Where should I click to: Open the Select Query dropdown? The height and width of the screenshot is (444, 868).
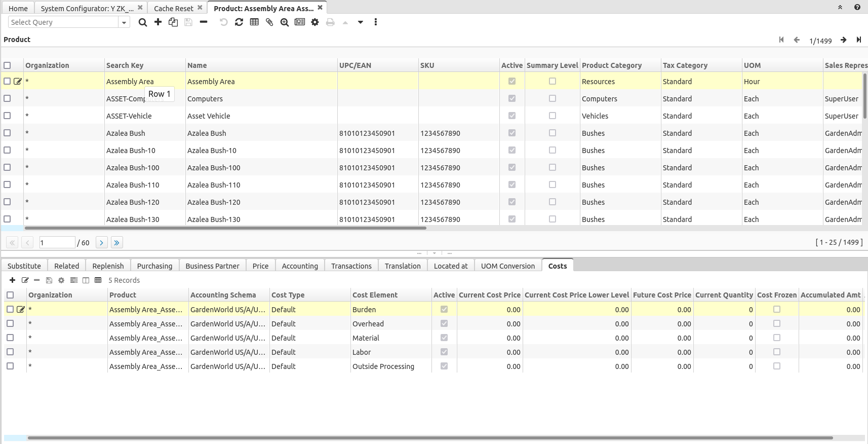124,22
